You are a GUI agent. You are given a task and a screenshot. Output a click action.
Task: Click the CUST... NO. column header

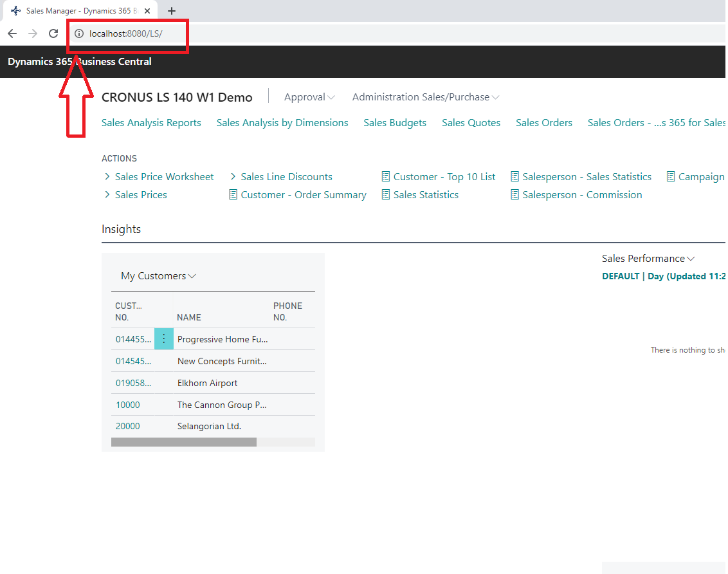[x=129, y=311]
